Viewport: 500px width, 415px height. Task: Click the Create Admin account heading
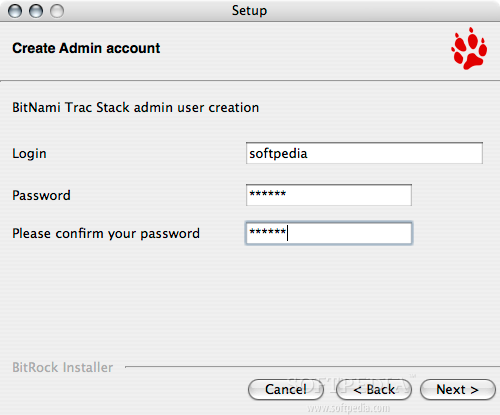(x=86, y=48)
